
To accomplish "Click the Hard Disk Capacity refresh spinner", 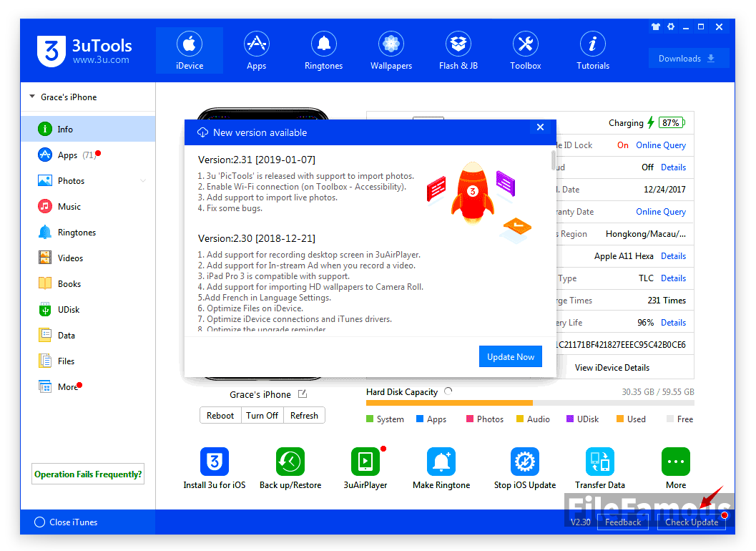I will 448,391.
